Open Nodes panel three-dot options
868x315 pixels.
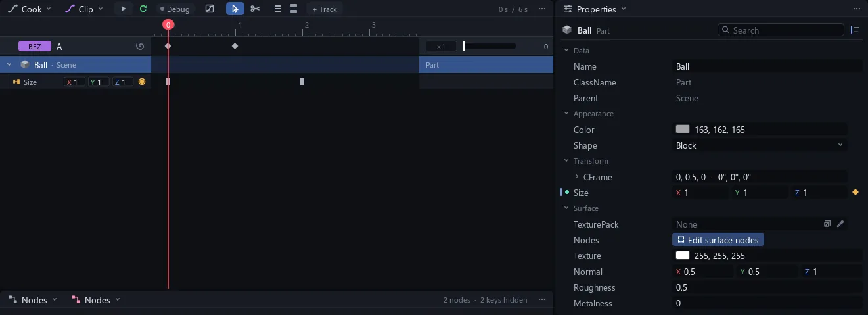(x=542, y=300)
